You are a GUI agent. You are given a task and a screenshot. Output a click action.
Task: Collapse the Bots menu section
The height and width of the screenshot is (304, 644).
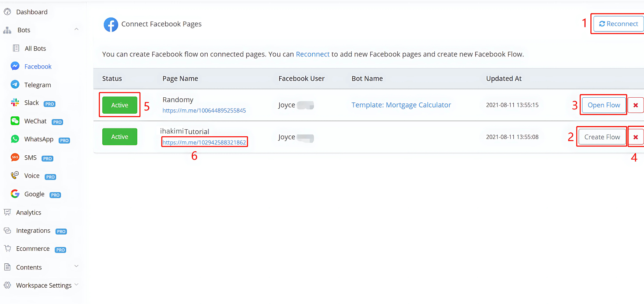(x=76, y=30)
